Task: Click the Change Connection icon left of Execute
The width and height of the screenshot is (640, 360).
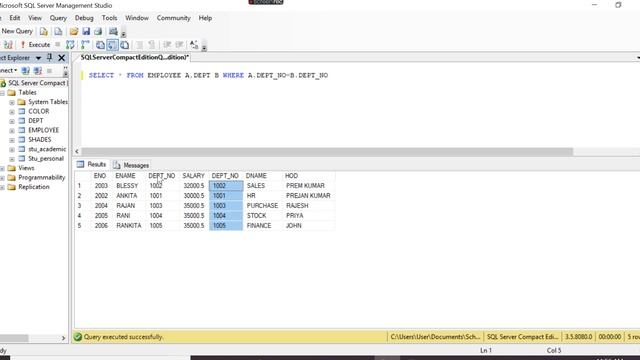Action: [8, 44]
